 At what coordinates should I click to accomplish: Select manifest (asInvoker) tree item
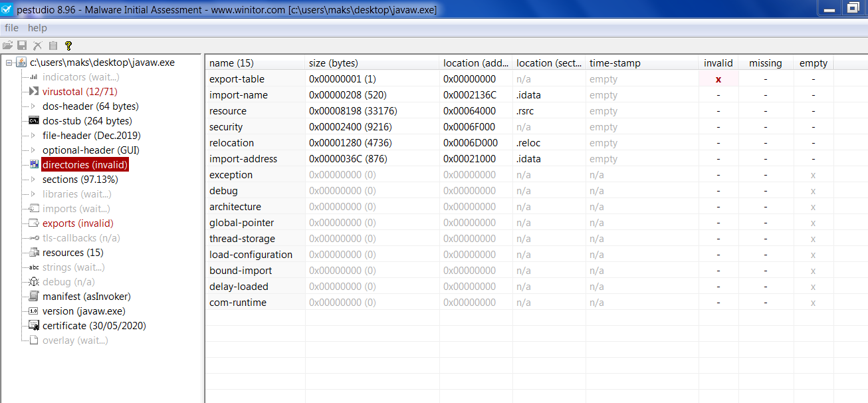[x=86, y=297]
